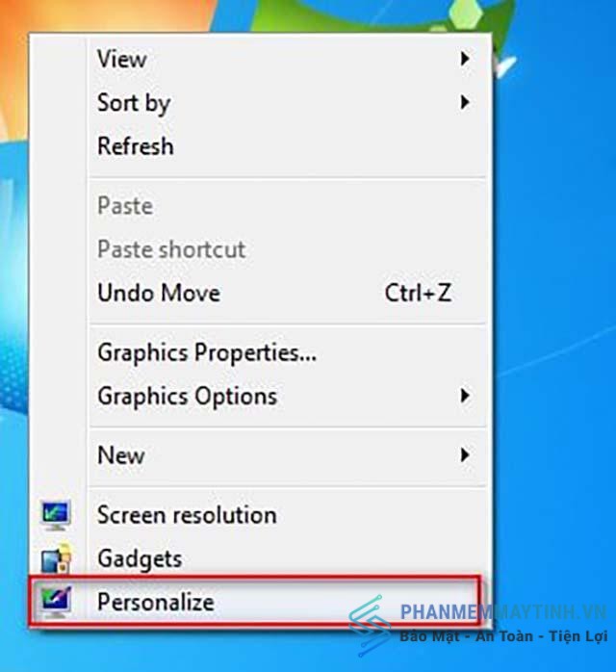Expand the New submenu arrow
Image resolution: width=616 pixels, height=672 pixels.
click(464, 454)
